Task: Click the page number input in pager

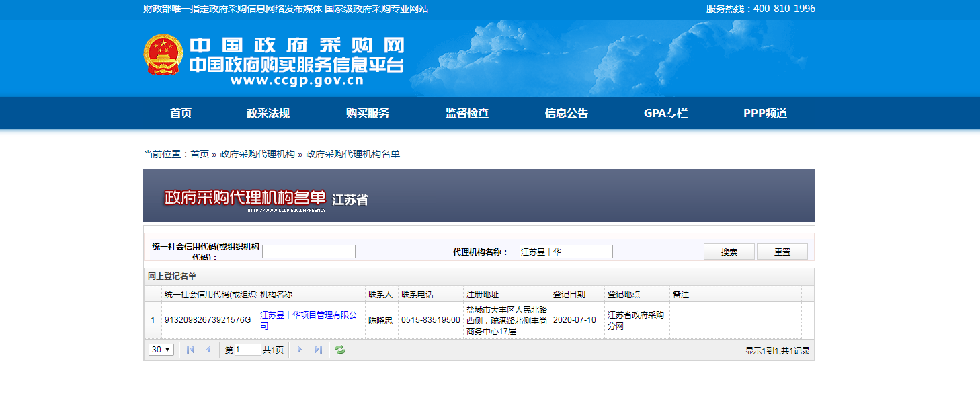Action: coord(247,350)
